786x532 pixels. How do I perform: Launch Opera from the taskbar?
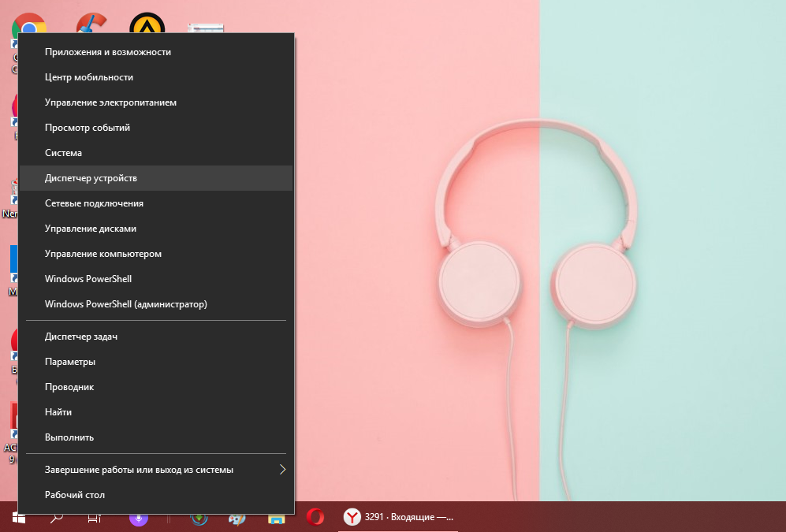click(315, 517)
